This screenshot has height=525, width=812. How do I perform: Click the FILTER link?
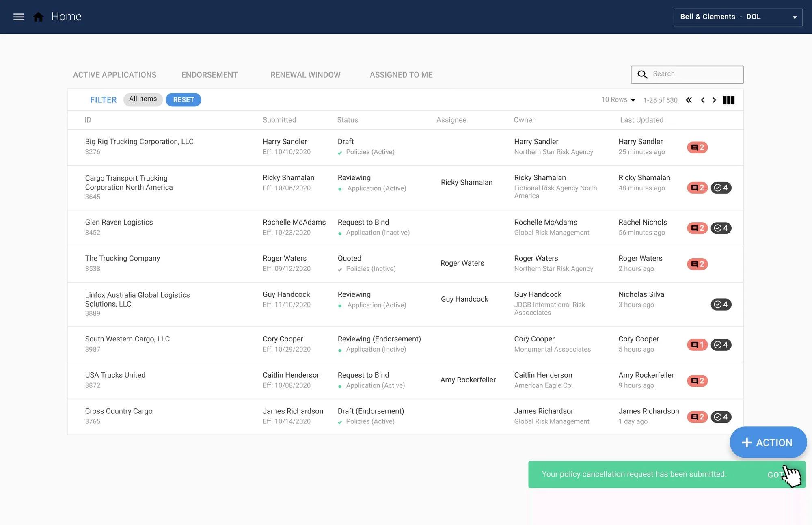103,100
